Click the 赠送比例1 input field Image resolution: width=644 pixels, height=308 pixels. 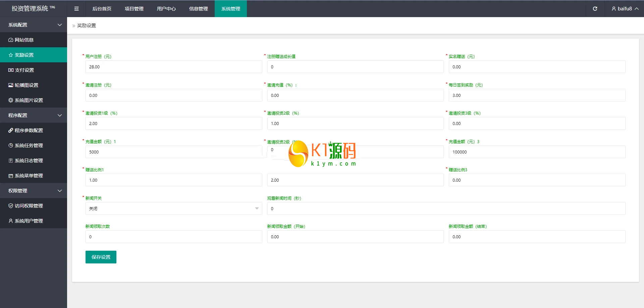[x=174, y=180]
